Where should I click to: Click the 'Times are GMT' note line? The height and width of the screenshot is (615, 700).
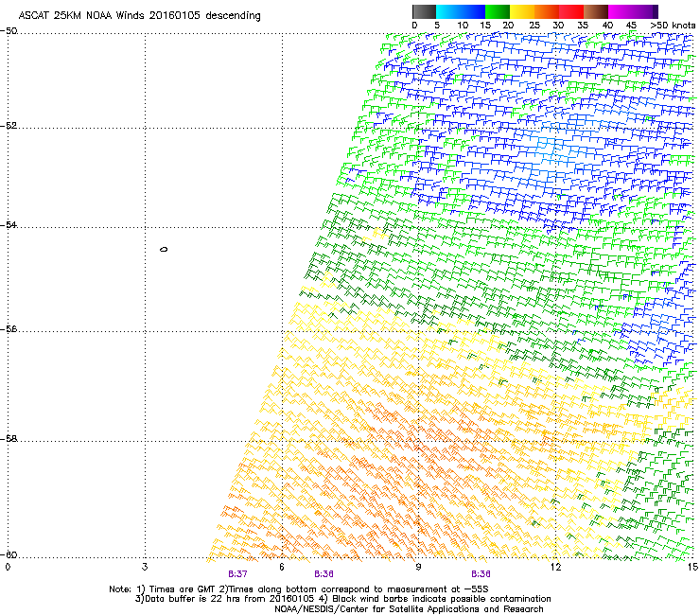coord(298,589)
